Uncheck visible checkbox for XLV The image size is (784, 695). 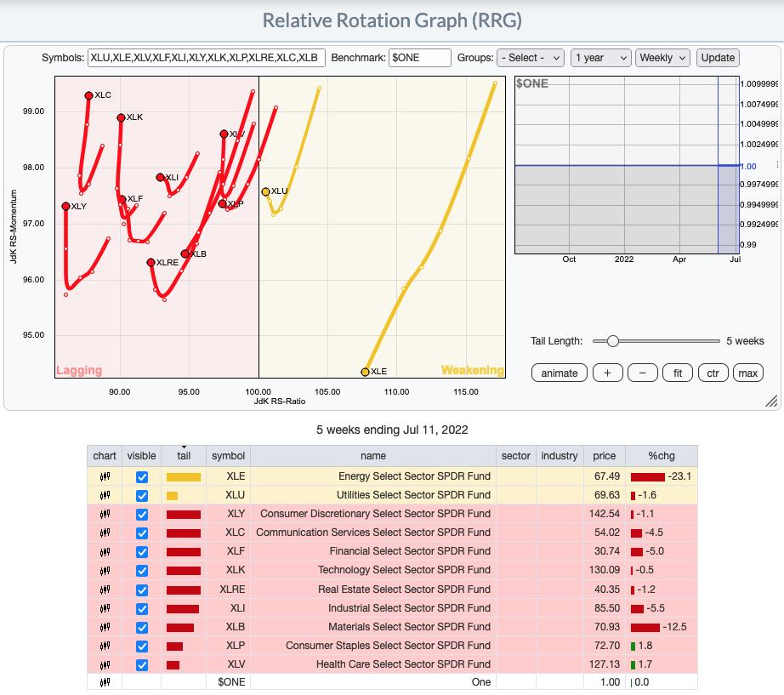(x=142, y=665)
